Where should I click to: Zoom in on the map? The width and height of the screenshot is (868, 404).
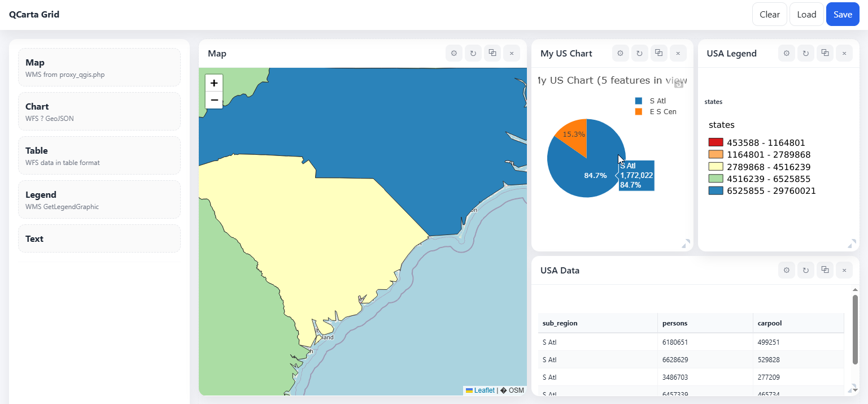click(x=214, y=83)
